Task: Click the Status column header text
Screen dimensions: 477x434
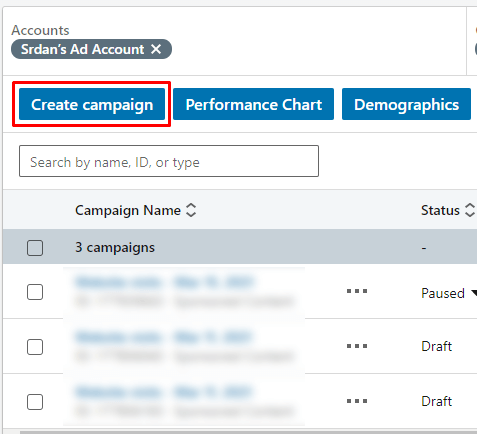Action: (x=440, y=210)
